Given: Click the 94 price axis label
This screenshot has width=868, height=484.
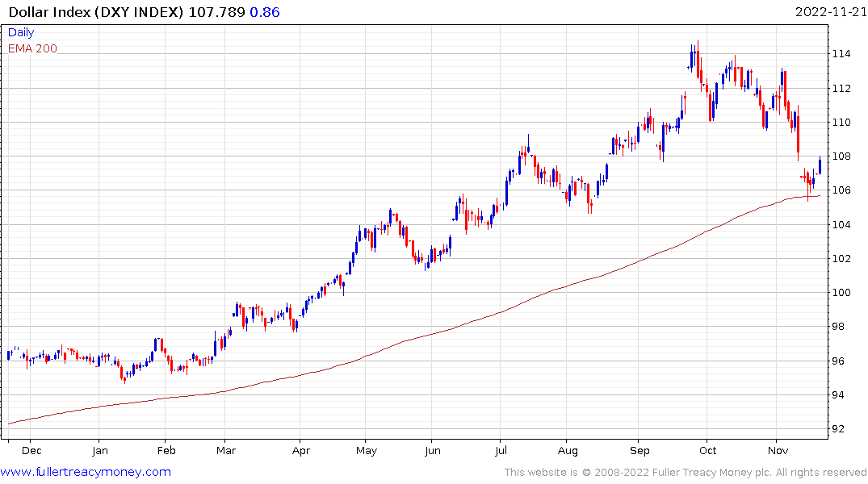Looking at the screenshot, I should (x=839, y=395).
